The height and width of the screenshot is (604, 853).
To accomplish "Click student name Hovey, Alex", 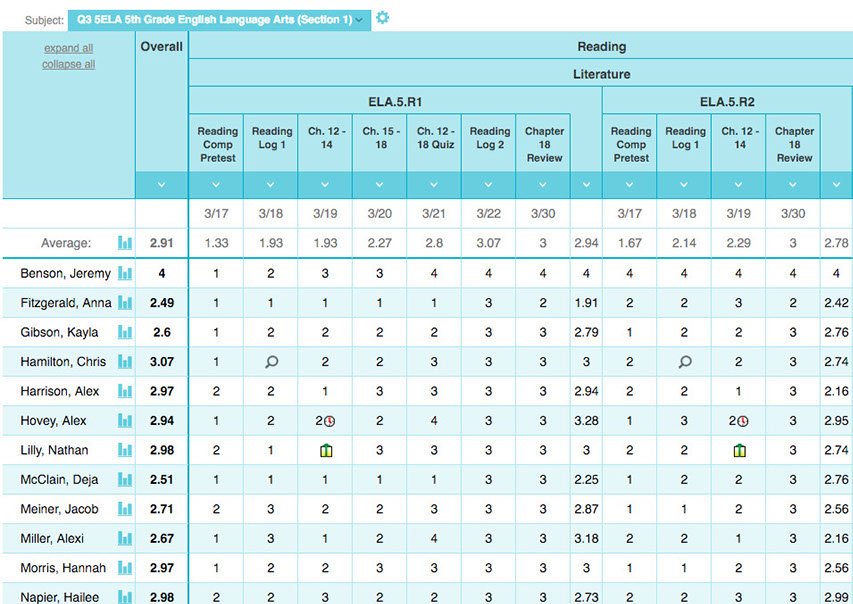I will point(53,421).
